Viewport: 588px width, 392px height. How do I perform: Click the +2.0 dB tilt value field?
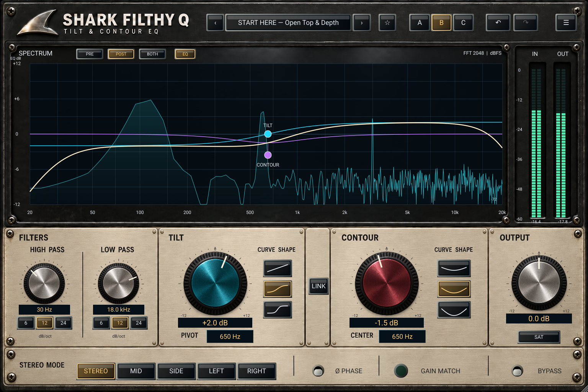point(215,323)
